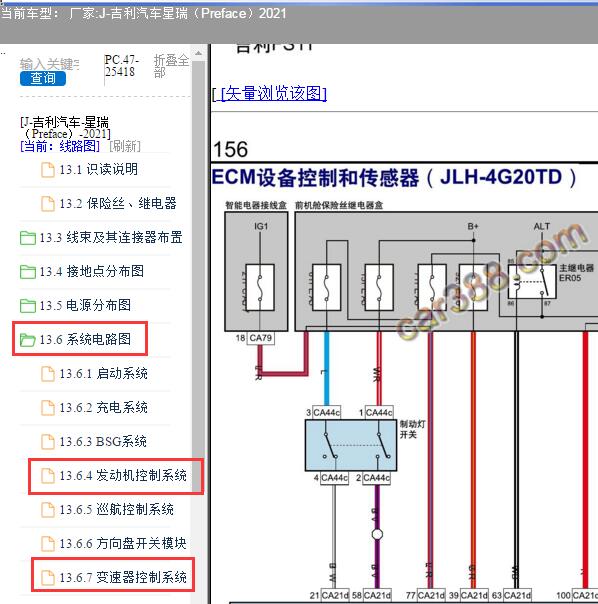Open 13.1 识读说明 page

(x=99, y=169)
